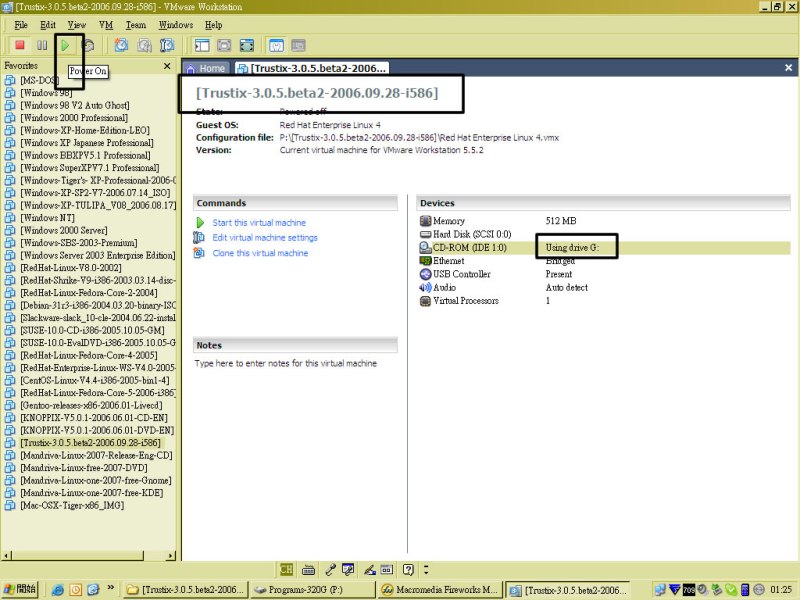
Task: Click the red Power Off toolbar icon
Action: point(20,45)
